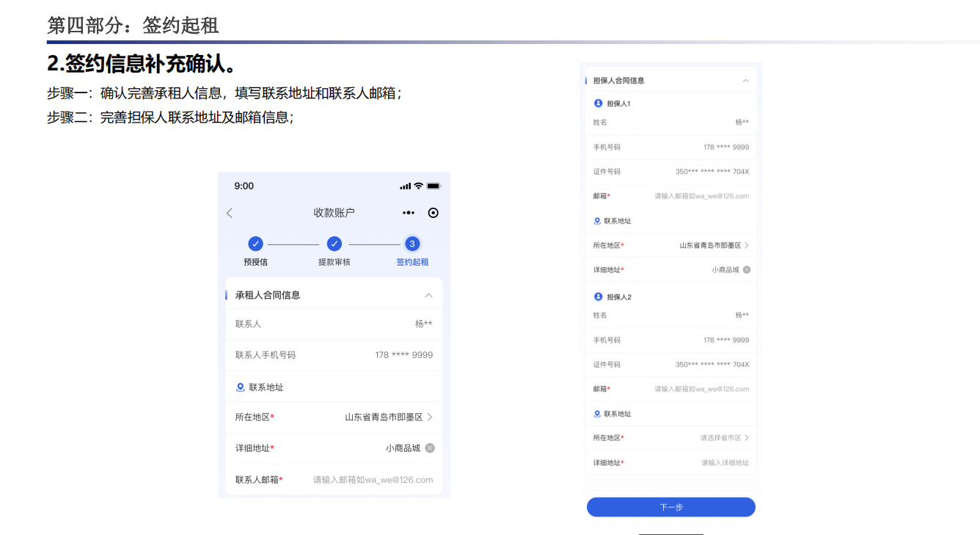This screenshot has width=980, height=535.
Task: Collapse the 担保人合同信息 section
Action: 745,81
